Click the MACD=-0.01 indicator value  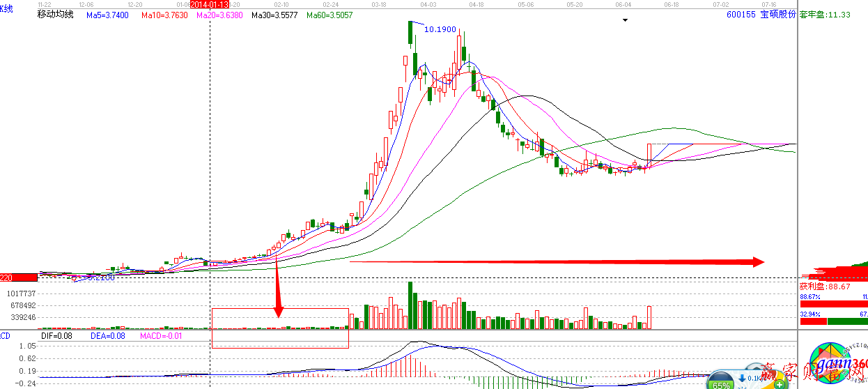point(161,336)
